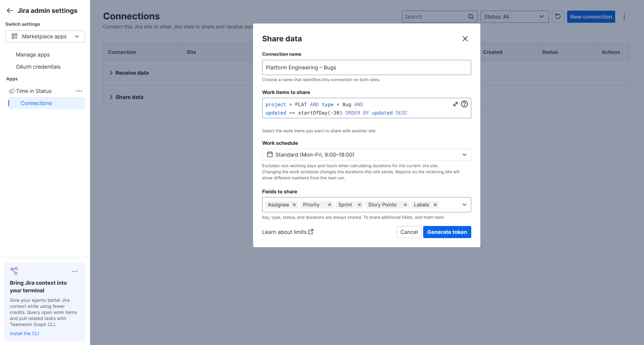Go back using the arrow beside Jira admin settings
This screenshot has width=644, height=345.
click(10, 11)
